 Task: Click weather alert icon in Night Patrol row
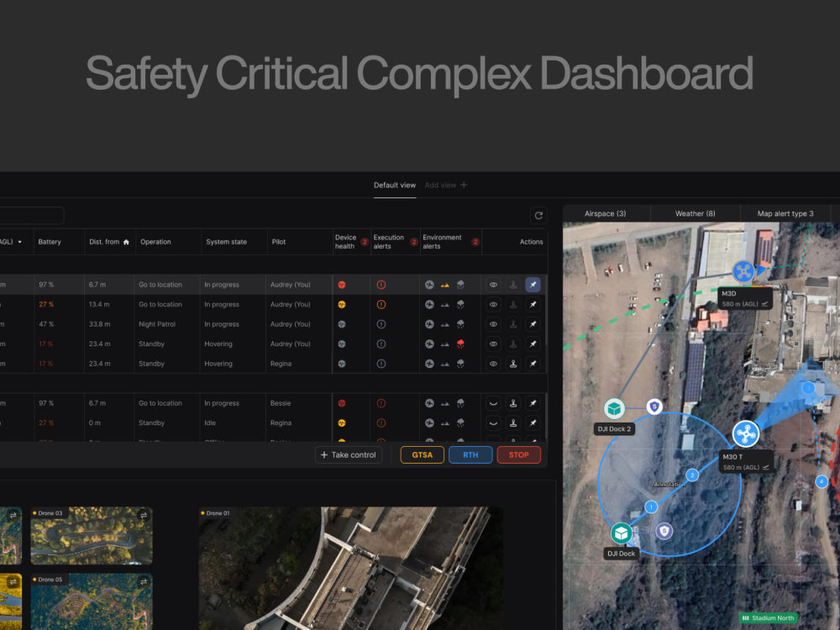(460, 324)
